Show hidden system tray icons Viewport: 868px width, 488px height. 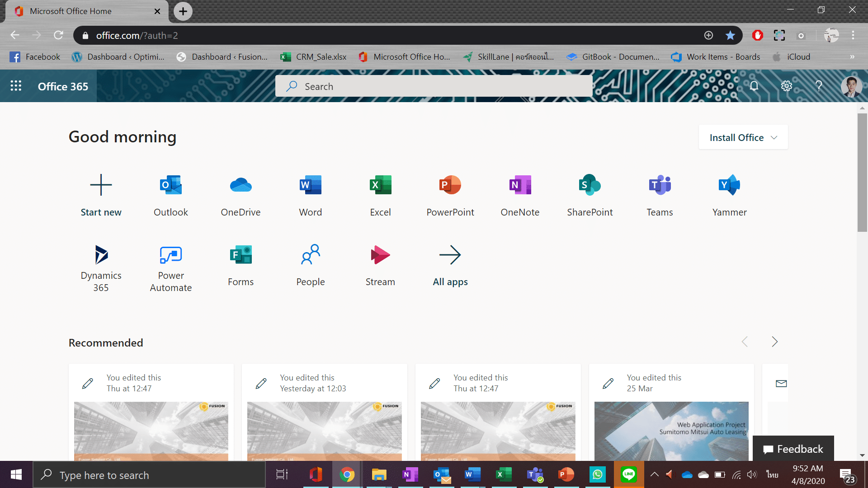coord(654,474)
